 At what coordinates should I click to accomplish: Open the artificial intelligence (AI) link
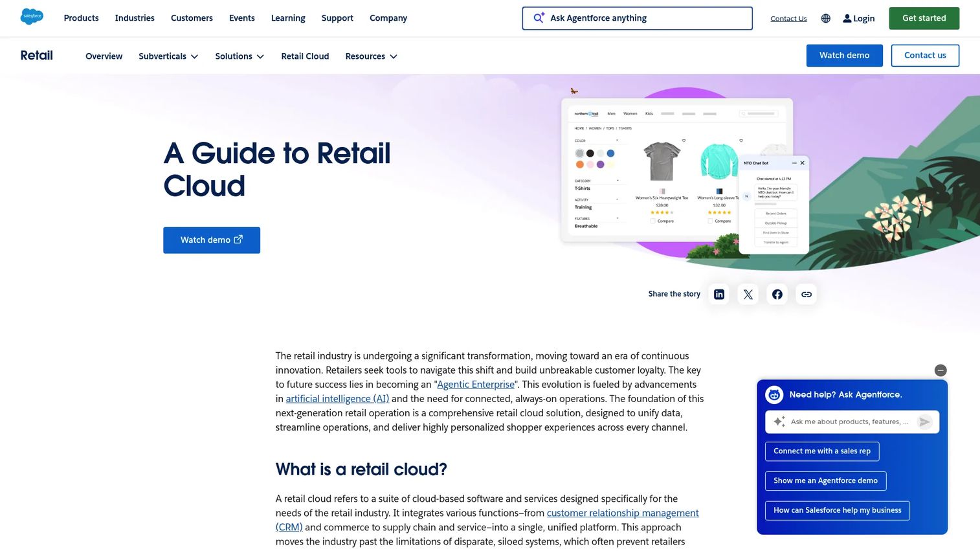[337, 399]
